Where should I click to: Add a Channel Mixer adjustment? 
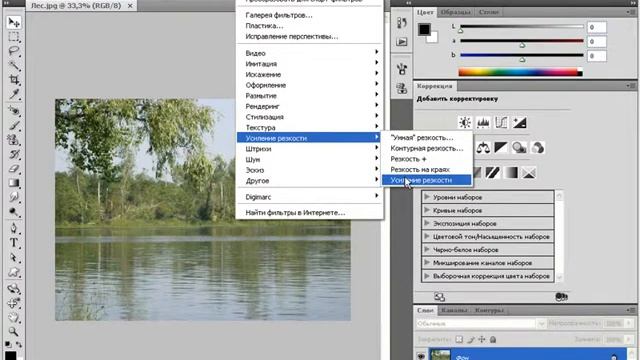(538, 147)
